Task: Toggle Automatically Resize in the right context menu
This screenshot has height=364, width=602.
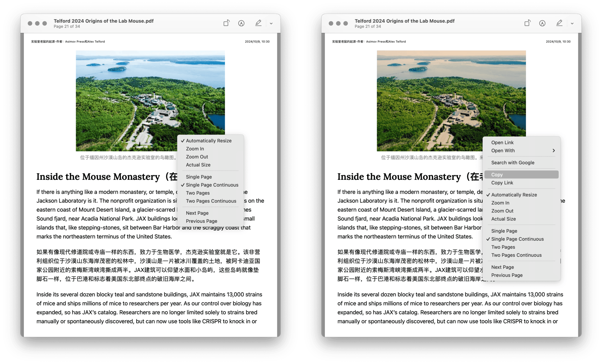Action: coord(521,195)
